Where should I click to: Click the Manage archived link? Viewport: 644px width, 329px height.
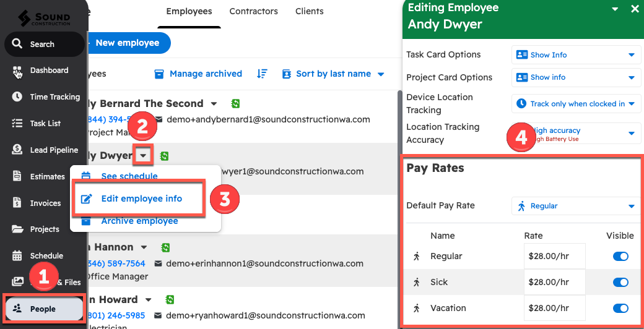tap(198, 74)
